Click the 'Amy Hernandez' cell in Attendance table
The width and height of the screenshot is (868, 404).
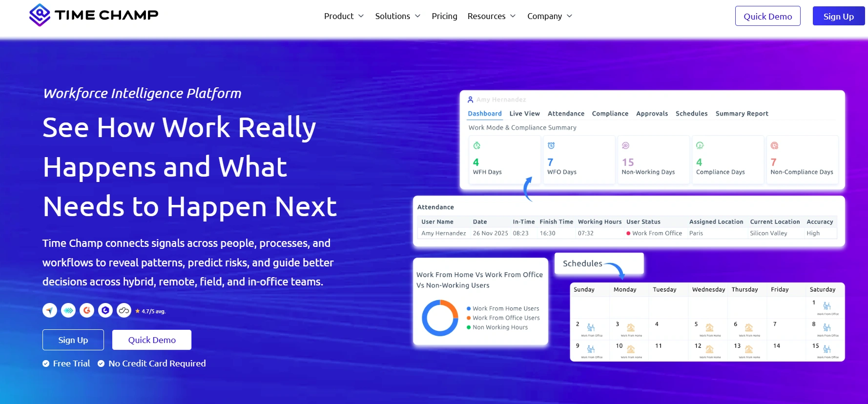click(443, 233)
